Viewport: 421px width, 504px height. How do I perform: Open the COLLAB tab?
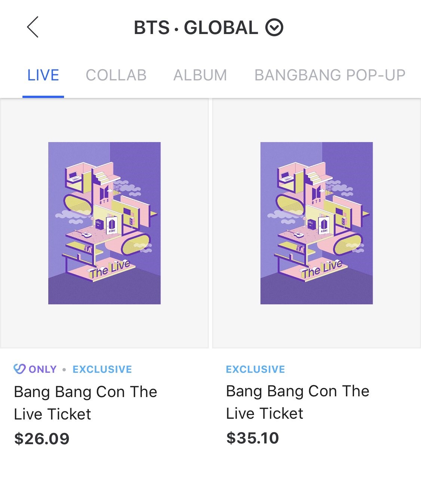coord(116,75)
